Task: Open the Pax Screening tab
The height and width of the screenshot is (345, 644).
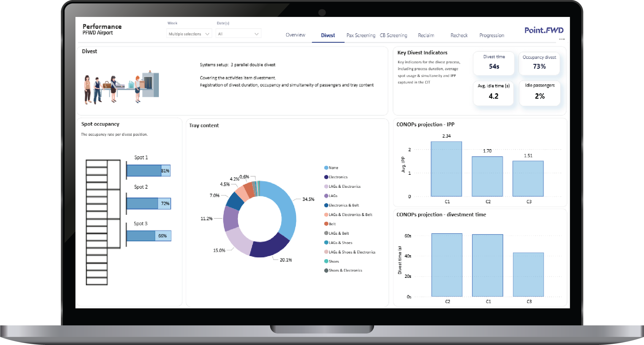Action: [x=361, y=35]
